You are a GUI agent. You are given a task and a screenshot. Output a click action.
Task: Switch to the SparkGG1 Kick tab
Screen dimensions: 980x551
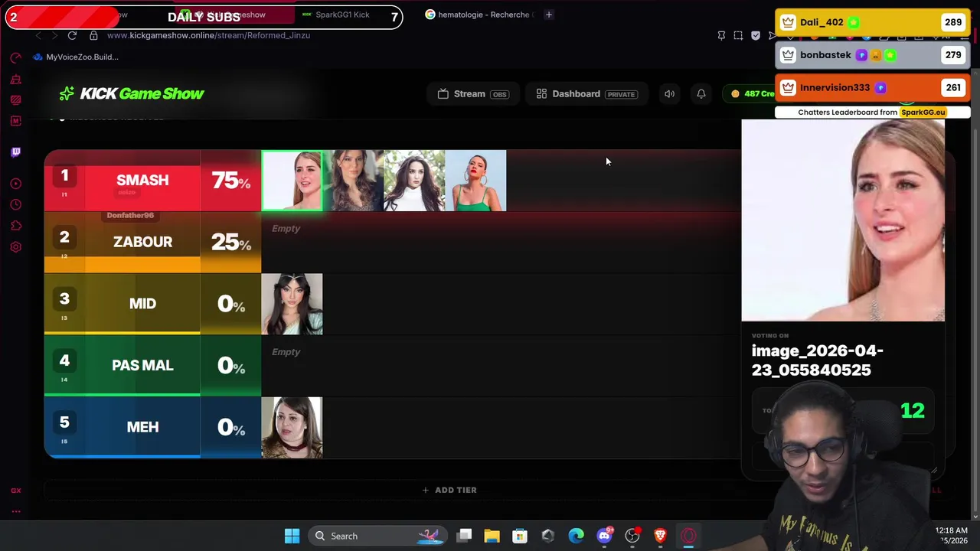tap(335, 15)
